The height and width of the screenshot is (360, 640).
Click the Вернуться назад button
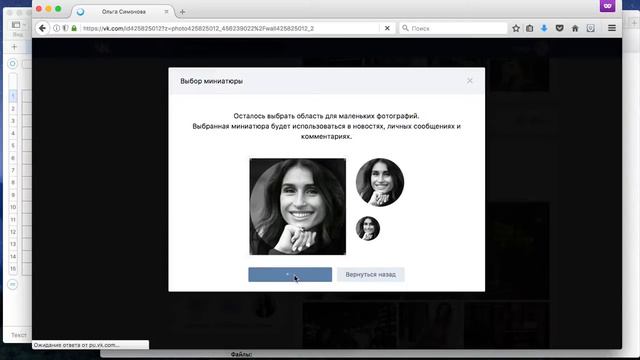tap(371, 274)
